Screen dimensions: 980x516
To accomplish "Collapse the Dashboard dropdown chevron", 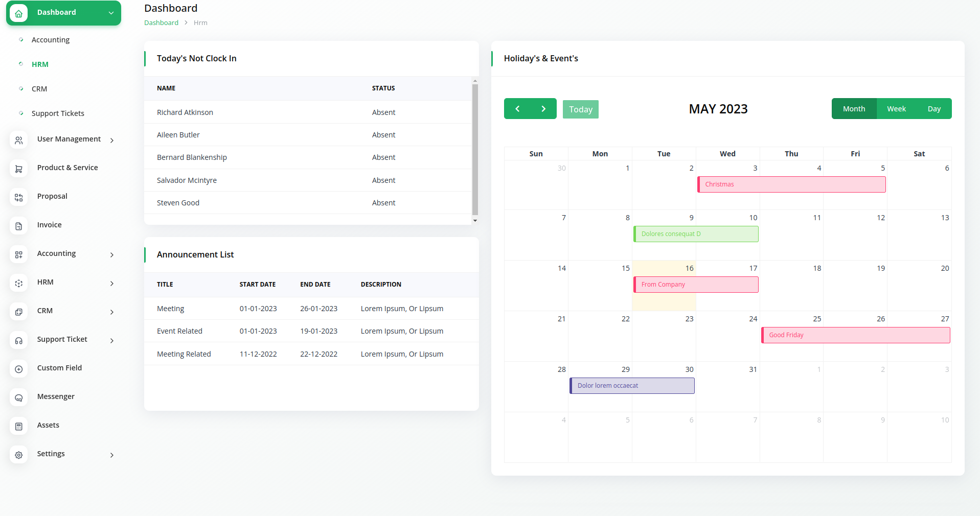I will 111,13.
